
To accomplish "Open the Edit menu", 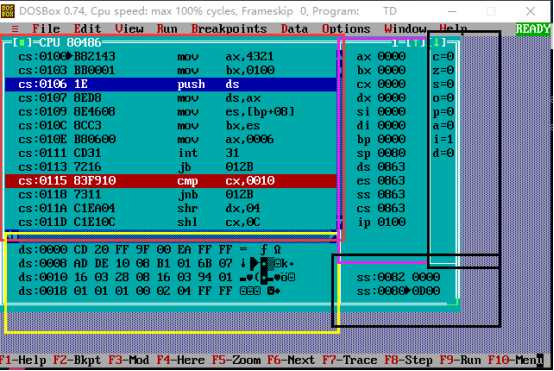I will pyautogui.click(x=87, y=29).
